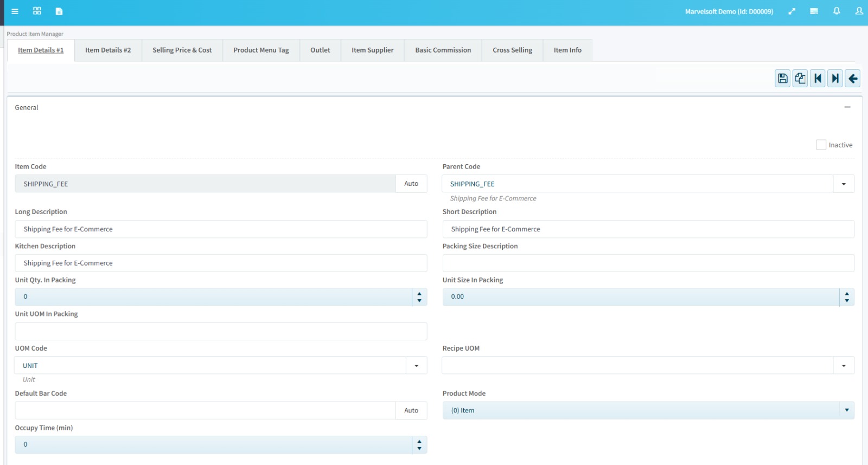Open the hamburger menu icon
This screenshot has height=465, width=868.
pyautogui.click(x=15, y=11)
